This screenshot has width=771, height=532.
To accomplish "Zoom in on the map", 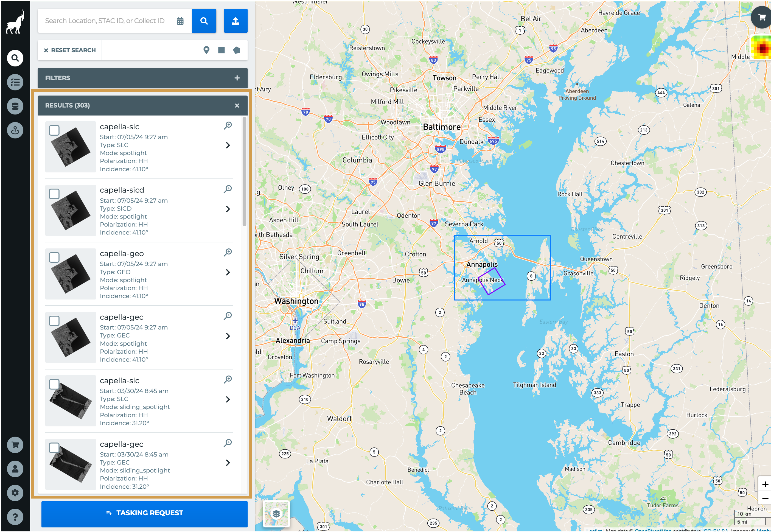I will coord(765,484).
